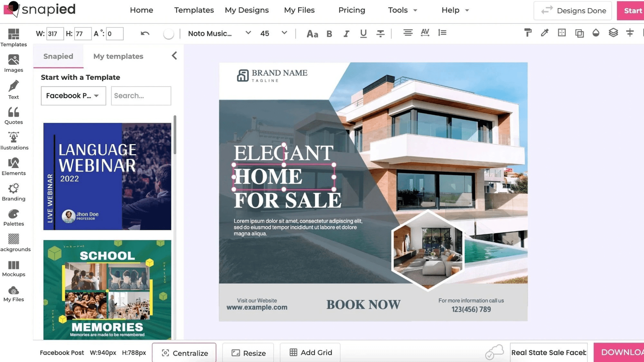The height and width of the screenshot is (362, 644).
Task: Toggle Italic formatting on selected text
Action: coord(346,33)
